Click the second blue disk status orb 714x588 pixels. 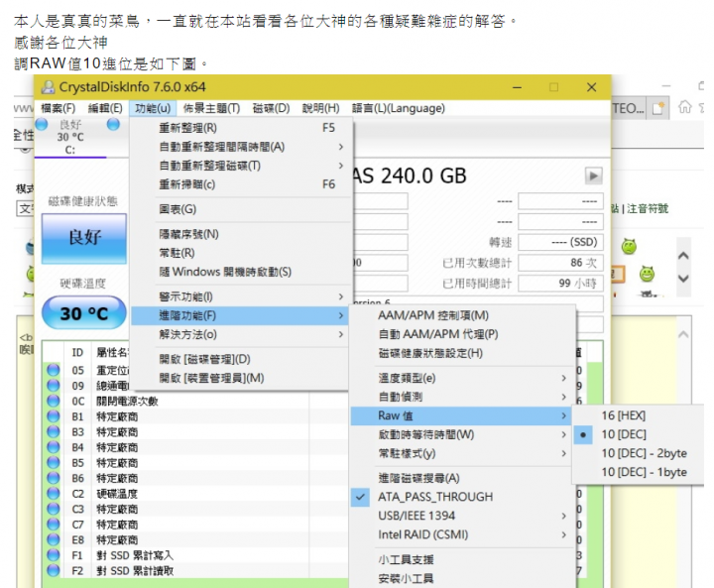click(113, 124)
